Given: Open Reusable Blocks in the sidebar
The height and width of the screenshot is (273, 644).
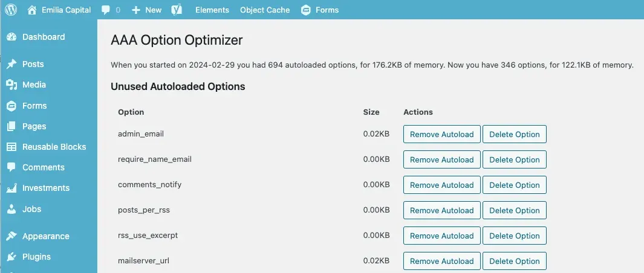Looking at the screenshot, I should click(x=54, y=147).
